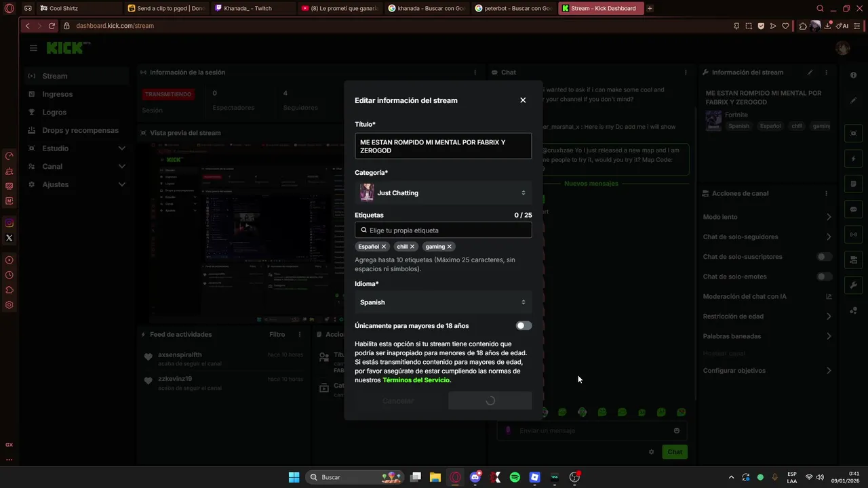Click the chat message input
868x488 pixels.
point(592,430)
